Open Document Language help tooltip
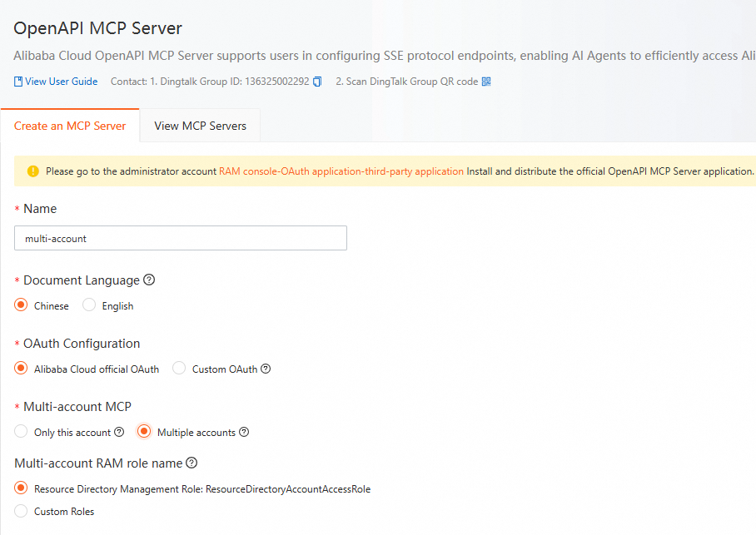Viewport: 756px width, 535px height. pyautogui.click(x=150, y=280)
